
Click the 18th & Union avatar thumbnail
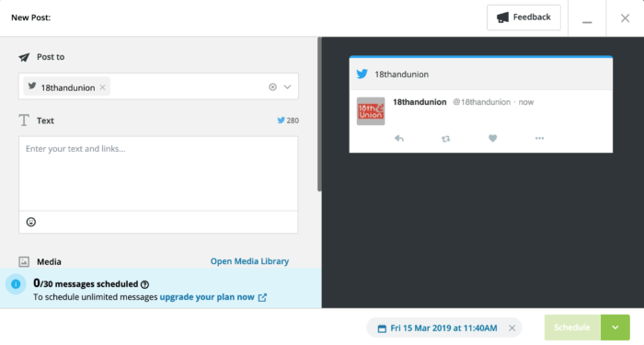(371, 111)
